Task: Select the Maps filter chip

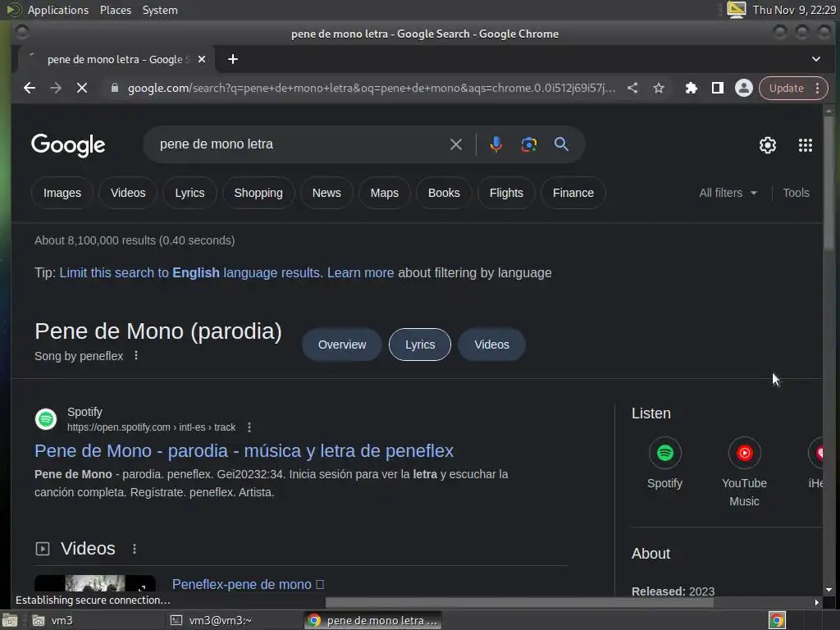Action: pyautogui.click(x=385, y=193)
